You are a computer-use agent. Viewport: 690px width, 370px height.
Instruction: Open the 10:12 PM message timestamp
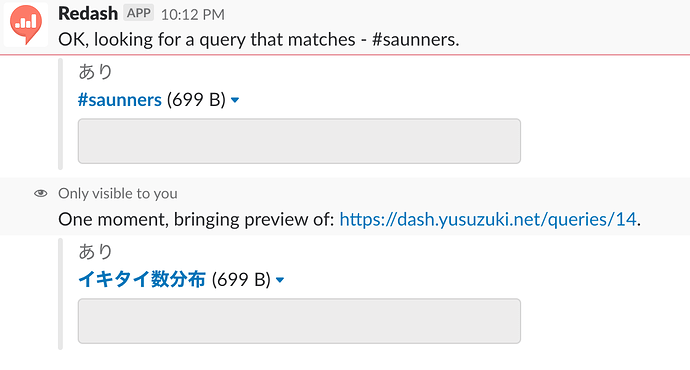tap(193, 15)
